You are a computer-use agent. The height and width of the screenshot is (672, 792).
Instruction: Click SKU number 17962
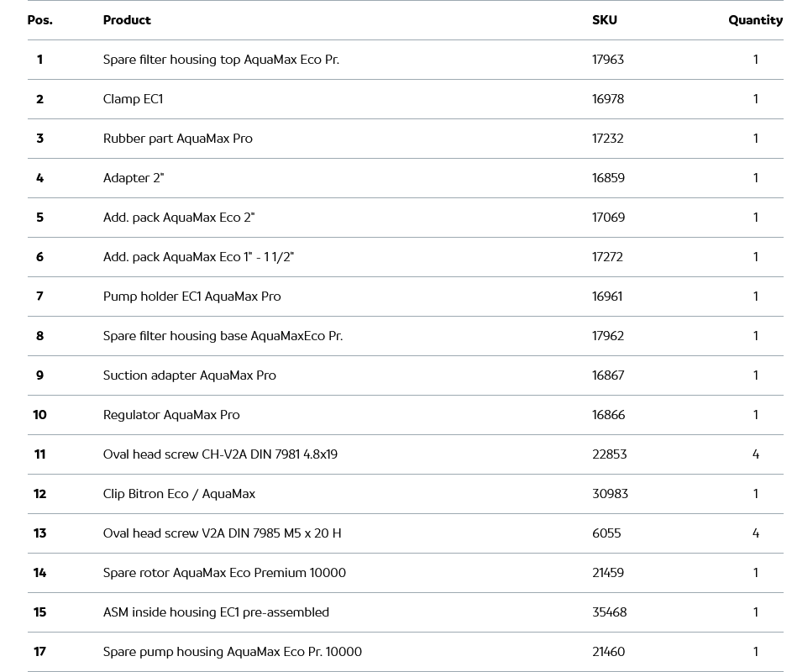(x=608, y=336)
